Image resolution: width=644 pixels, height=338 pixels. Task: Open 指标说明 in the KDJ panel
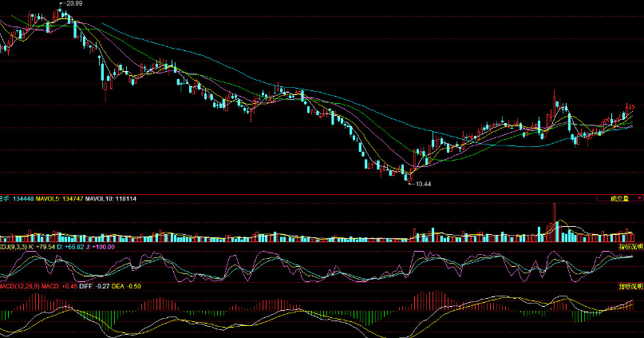tap(631, 247)
